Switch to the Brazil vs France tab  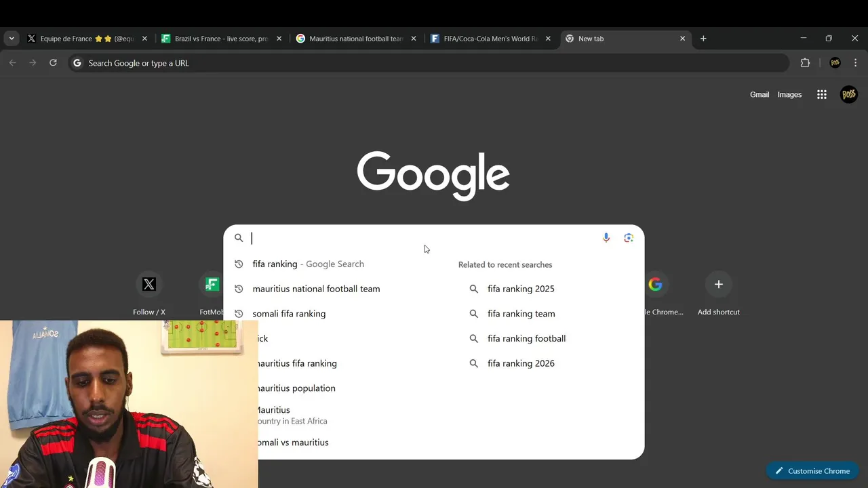click(222, 39)
